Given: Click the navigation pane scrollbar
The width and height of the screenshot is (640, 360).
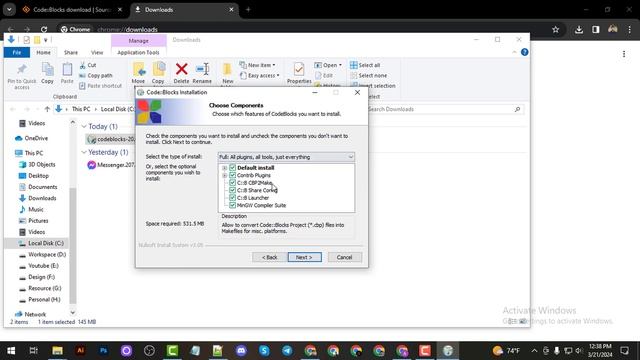Looking at the screenshot, I should 73,245.
